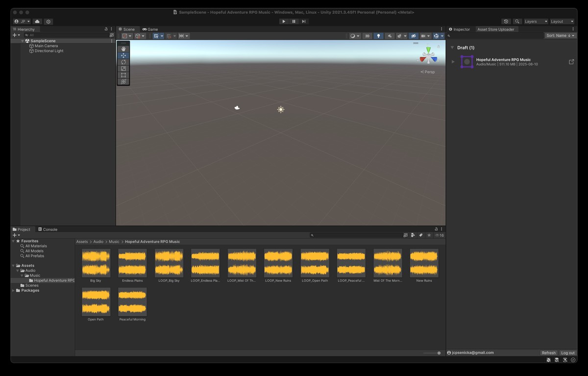Toggle scene audio with the speaker icon
This screenshot has width=588, height=376.
(390, 36)
